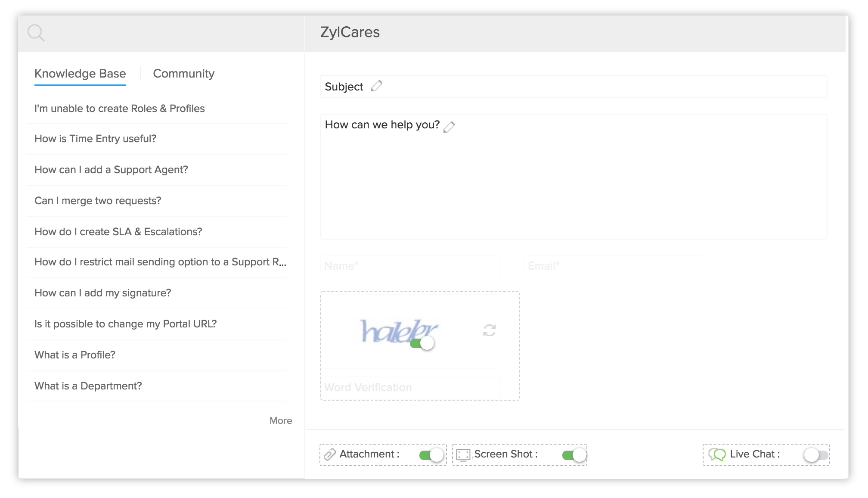
Task: Click the Screen Shot icon
Action: click(x=463, y=455)
